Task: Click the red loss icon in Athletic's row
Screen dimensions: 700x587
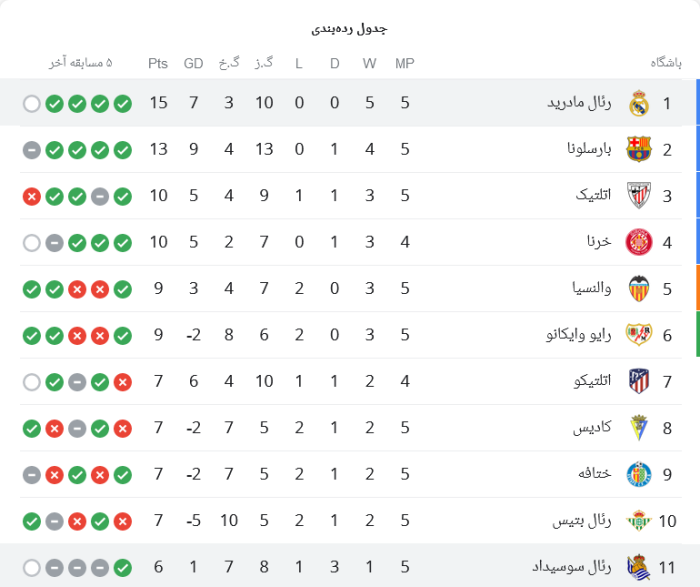Action: (x=32, y=196)
